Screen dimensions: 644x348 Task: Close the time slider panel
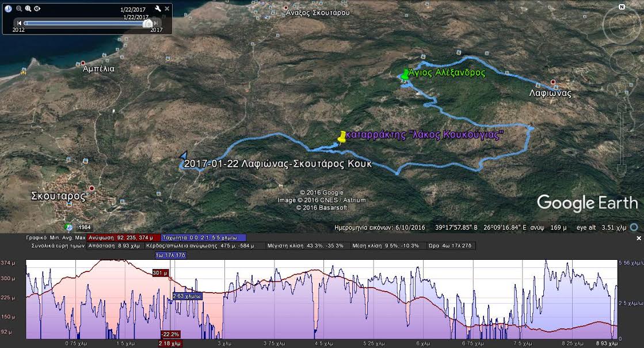(167, 9)
